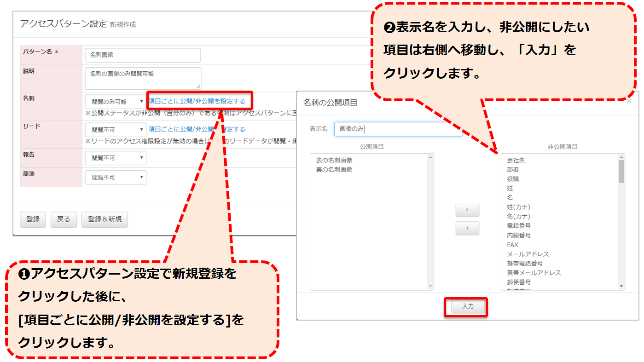Click the 入力 button in dialog
This screenshot has width=644, height=362.
pos(468,306)
